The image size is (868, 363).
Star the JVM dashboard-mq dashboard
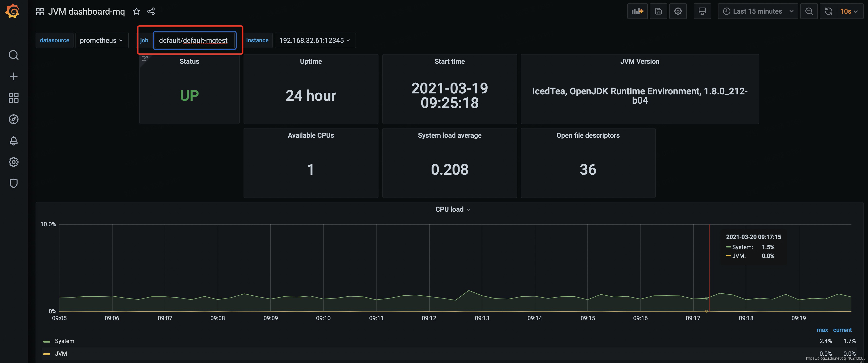tap(136, 11)
